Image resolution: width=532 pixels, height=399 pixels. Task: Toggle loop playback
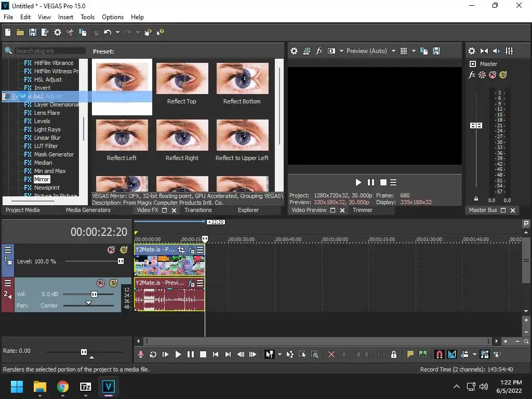coord(153,354)
